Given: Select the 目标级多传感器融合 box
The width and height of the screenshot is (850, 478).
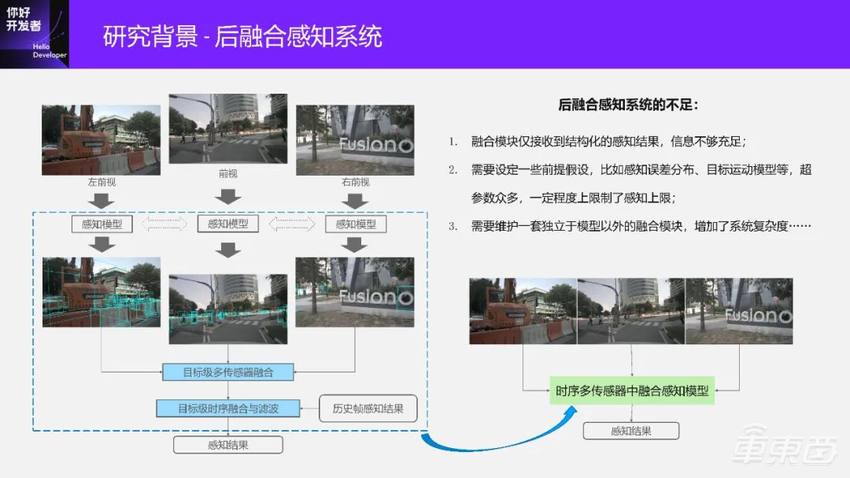Looking at the screenshot, I should [231, 372].
